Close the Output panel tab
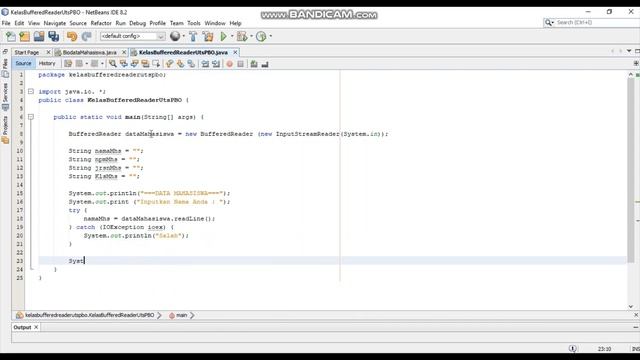This screenshot has width=640, height=360. 36,327
